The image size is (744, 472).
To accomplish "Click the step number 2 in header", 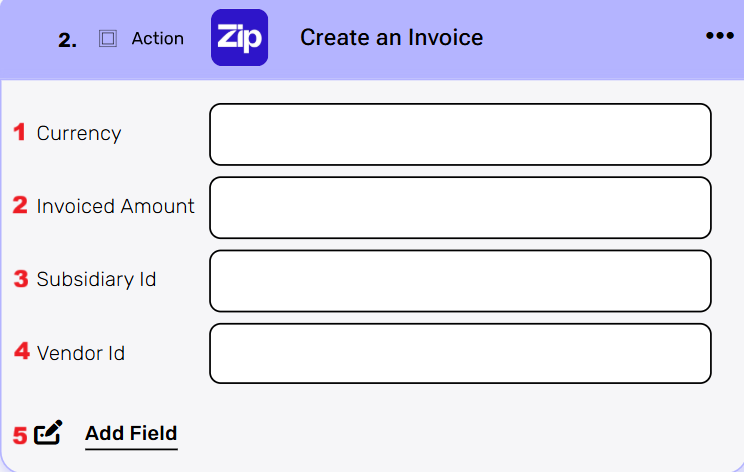I will click(67, 40).
